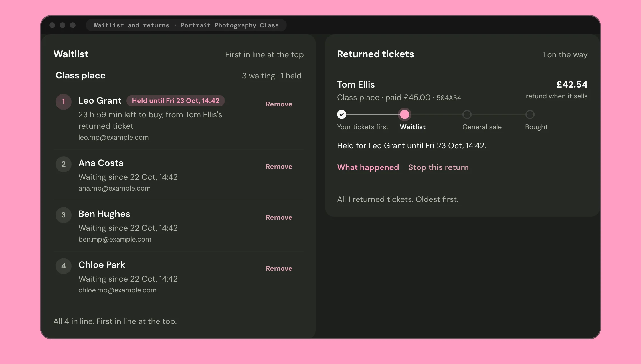Remove Ana Costa from the waitlist
The height and width of the screenshot is (364, 641).
279,167
